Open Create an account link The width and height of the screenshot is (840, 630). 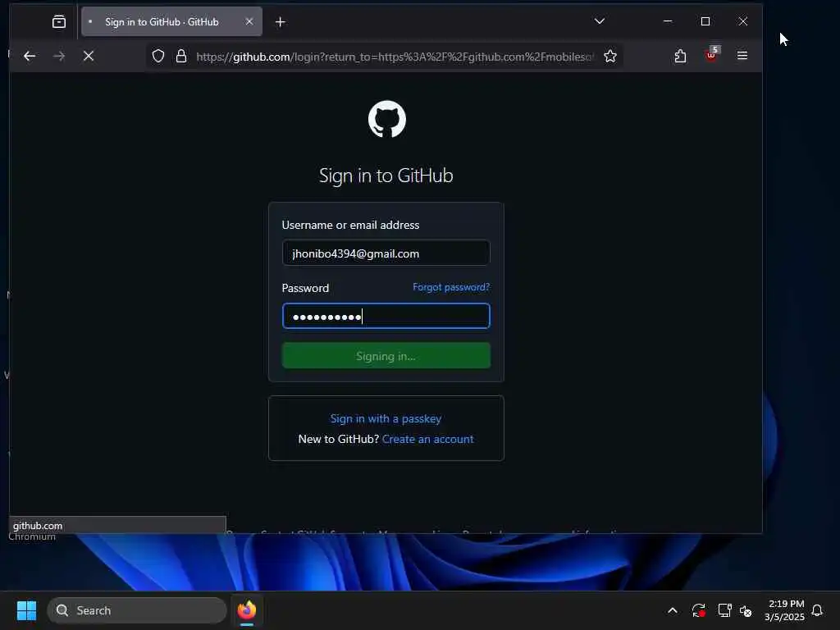point(427,440)
